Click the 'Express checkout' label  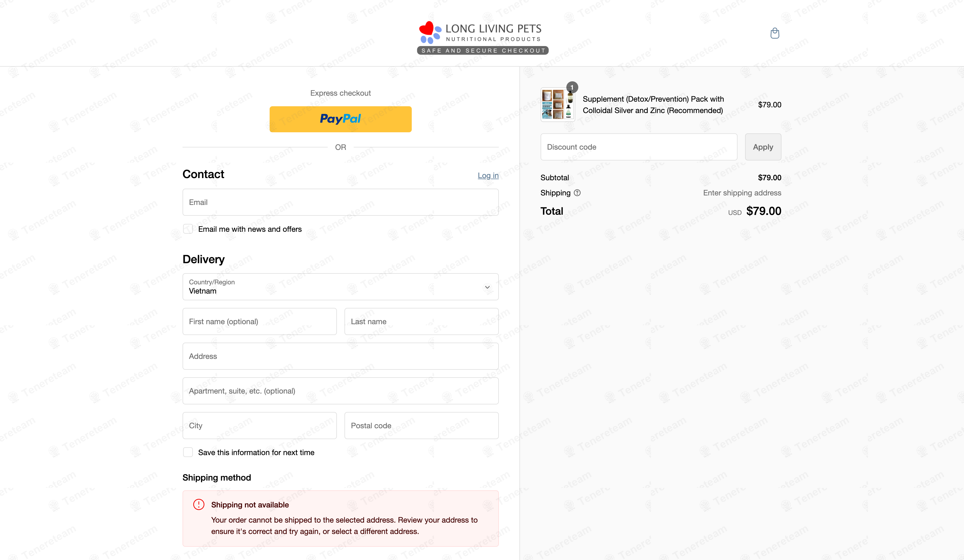click(x=340, y=93)
